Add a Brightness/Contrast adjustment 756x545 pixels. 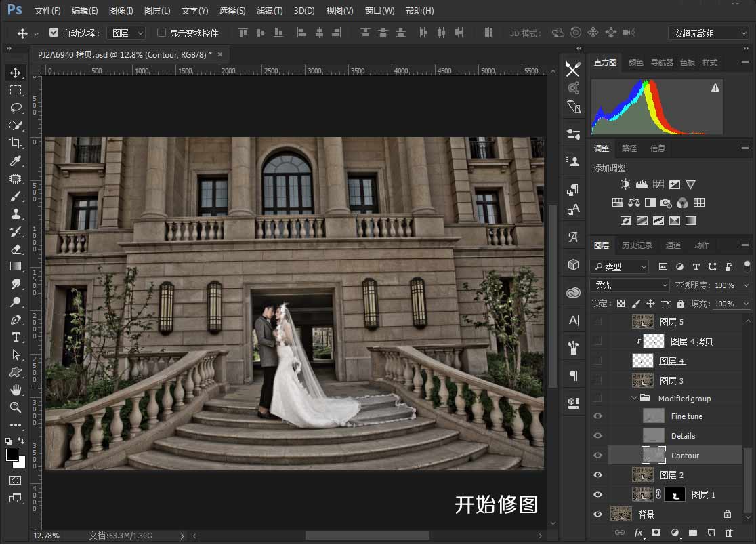tap(625, 184)
